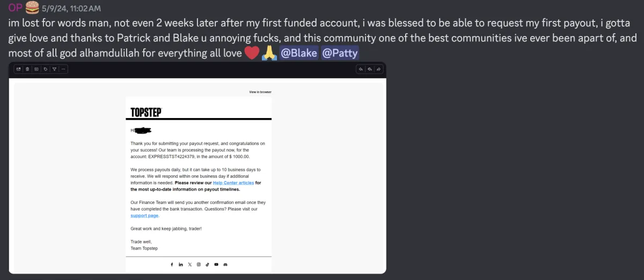The width and height of the screenshot is (644, 280).
Task: Click the reply arrow icon
Action: pos(361,69)
